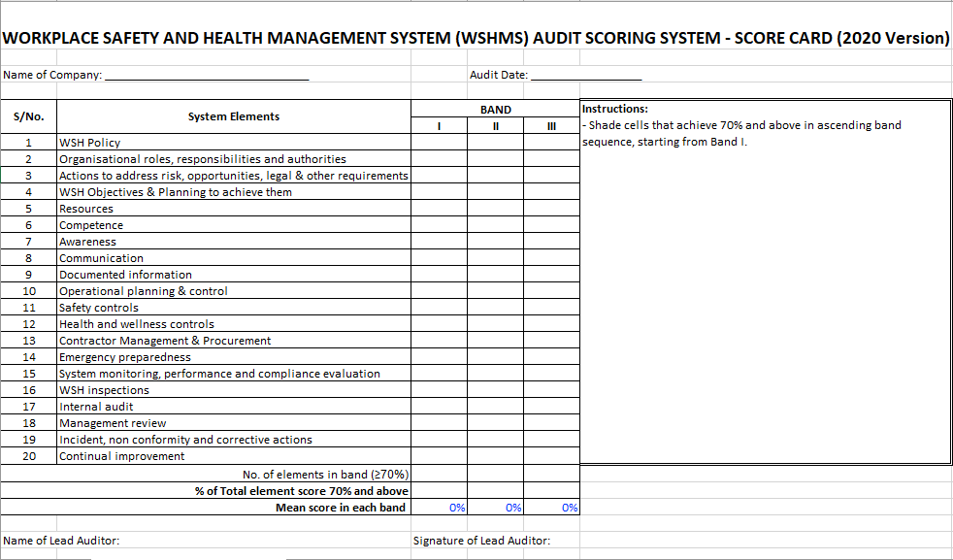Screen dimensions: 953x560
Task: Select Band III mean score 0% cell
Action: [x=551, y=508]
